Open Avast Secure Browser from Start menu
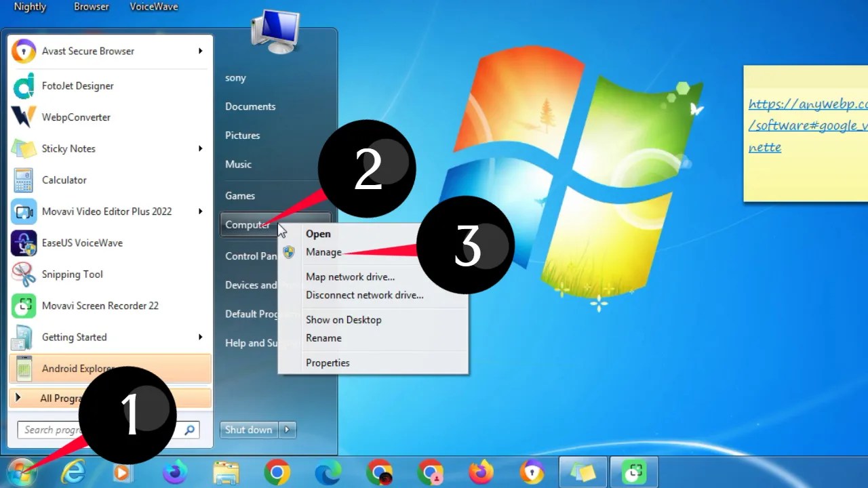This screenshot has width=868, height=488. (108, 51)
